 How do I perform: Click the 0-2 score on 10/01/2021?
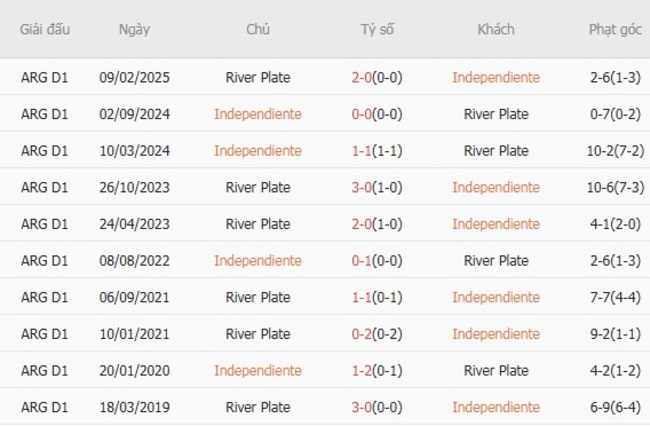362,334
